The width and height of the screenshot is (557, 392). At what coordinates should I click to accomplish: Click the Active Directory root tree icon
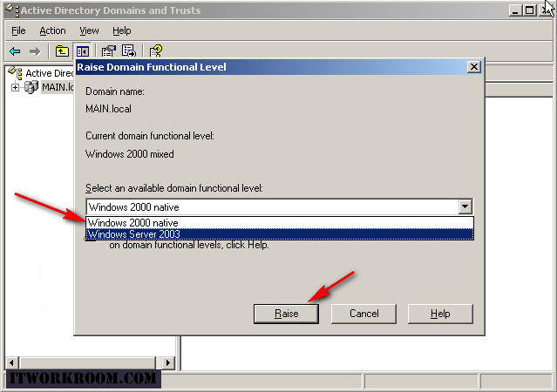16,73
